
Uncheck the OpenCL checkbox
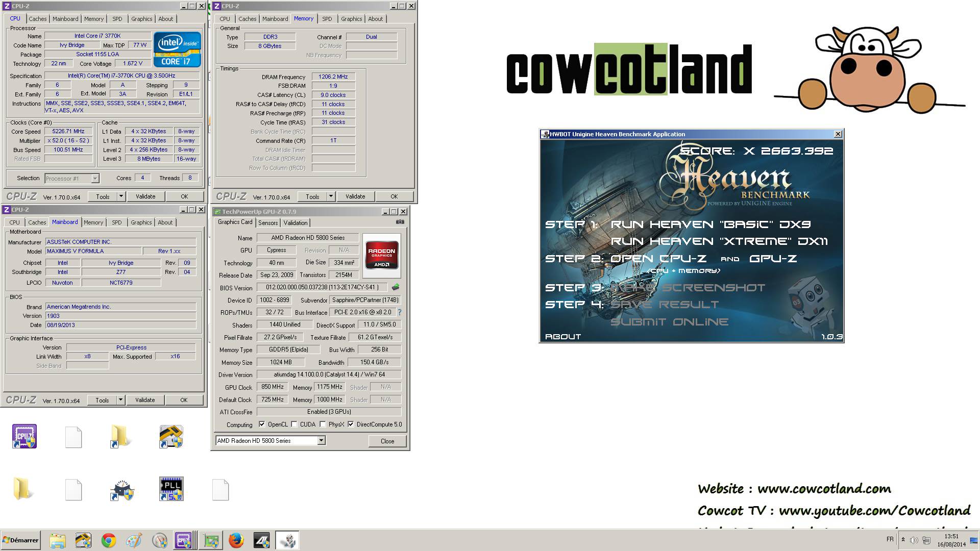[262, 424]
